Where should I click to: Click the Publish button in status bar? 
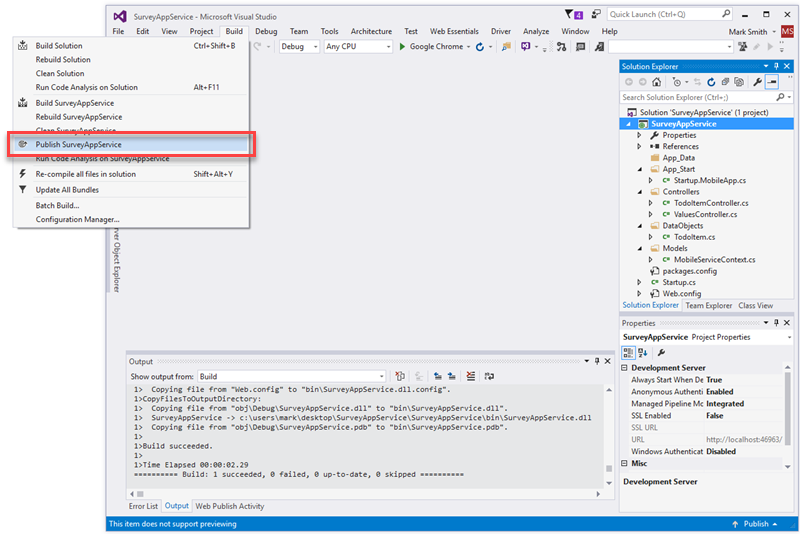click(755, 524)
